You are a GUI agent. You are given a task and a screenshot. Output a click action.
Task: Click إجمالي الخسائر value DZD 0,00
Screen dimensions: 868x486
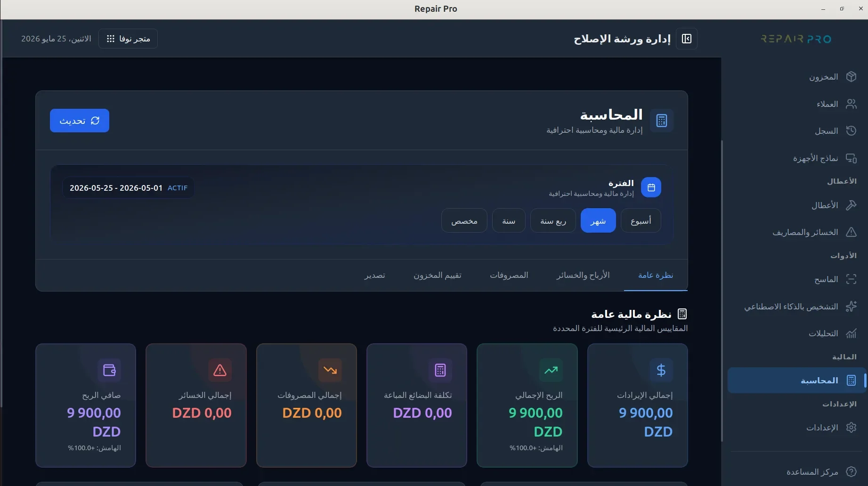[202, 413]
